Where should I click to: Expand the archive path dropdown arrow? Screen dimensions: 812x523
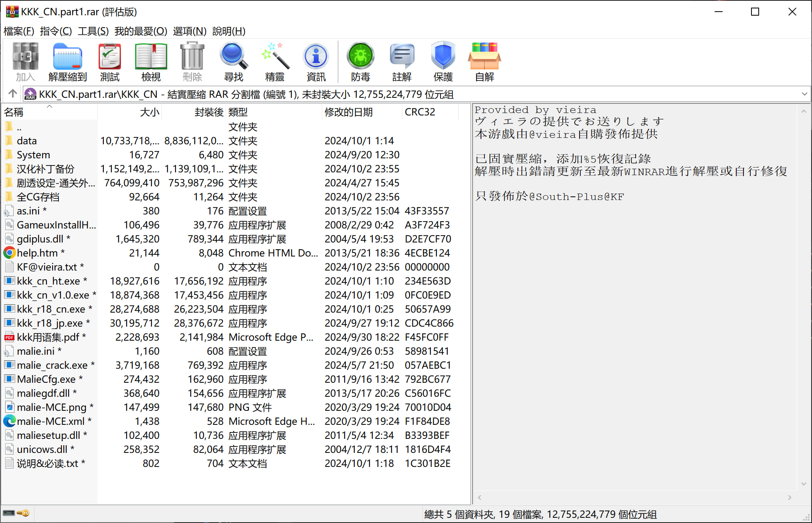point(804,94)
